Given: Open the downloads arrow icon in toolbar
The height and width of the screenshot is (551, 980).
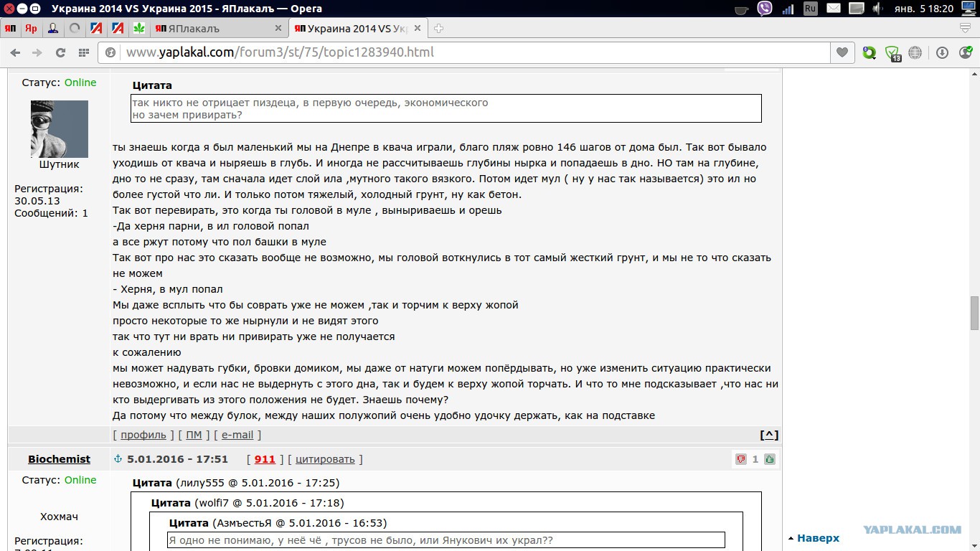Looking at the screenshot, I should coord(943,52).
